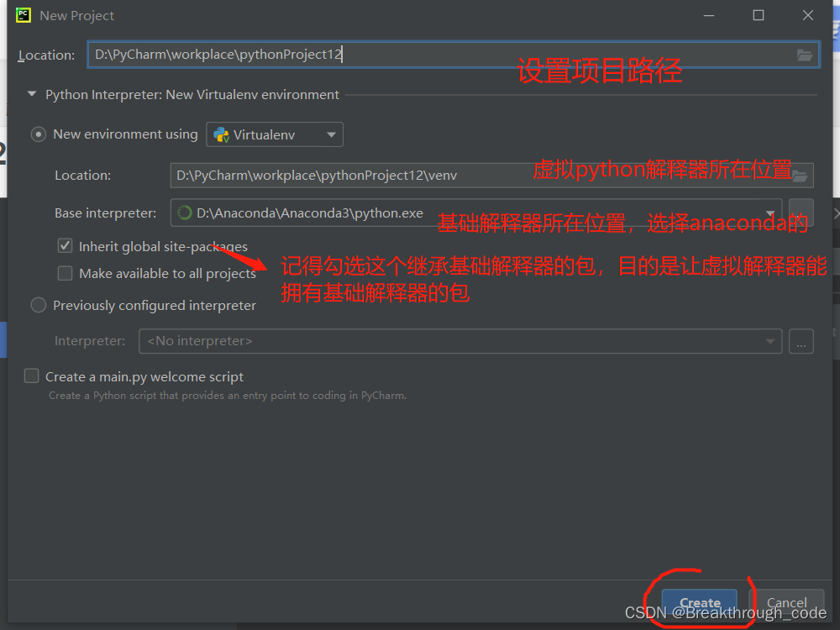
Task: Open the Virtualenv environment type dropdown
Action: (x=275, y=134)
